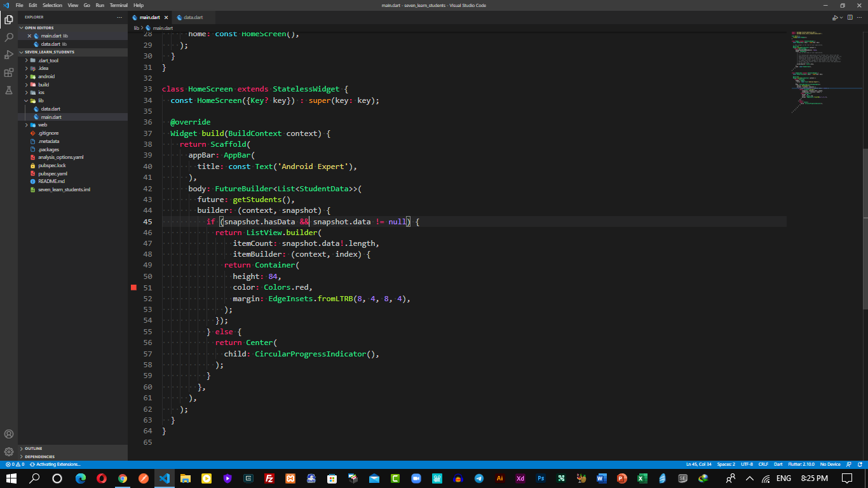Select the main.dart editor tab
The height and width of the screenshot is (488, 868).
point(150,17)
